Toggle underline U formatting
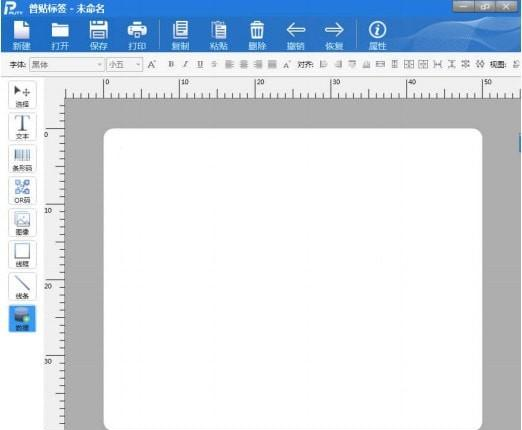This screenshot has height=430, width=522. coord(200,64)
